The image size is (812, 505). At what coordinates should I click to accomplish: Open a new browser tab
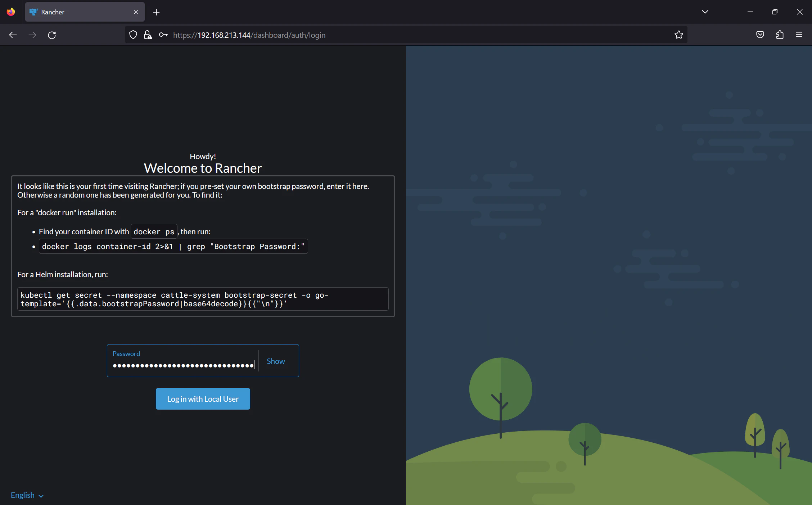tap(156, 12)
